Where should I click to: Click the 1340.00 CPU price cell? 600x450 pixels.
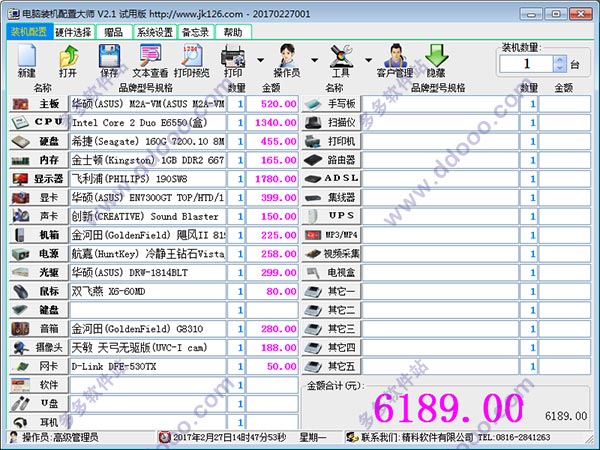click(x=272, y=122)
